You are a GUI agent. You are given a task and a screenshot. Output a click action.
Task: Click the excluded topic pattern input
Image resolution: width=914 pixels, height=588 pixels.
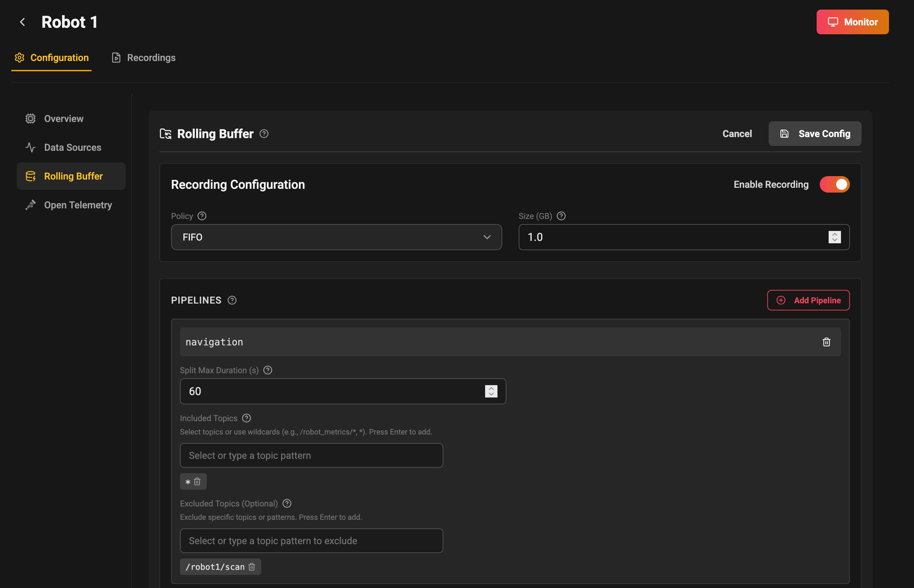pos(311,541)
